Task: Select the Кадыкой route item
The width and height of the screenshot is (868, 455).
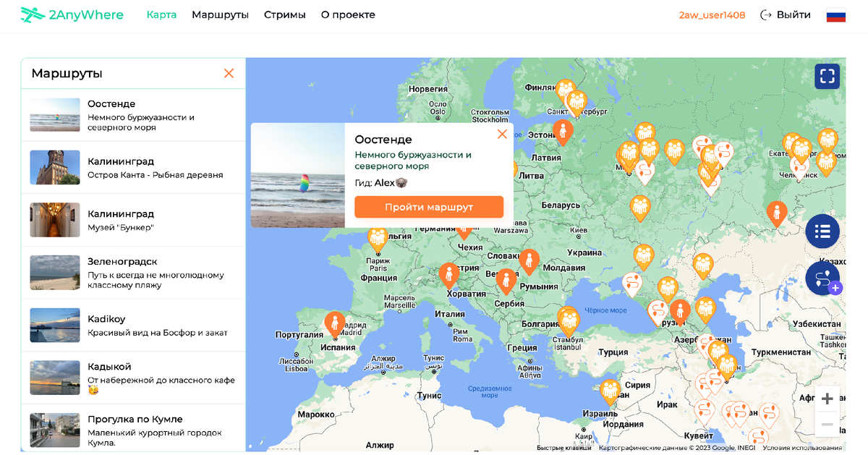Action: pyautogui.click(x=133, y=378)
